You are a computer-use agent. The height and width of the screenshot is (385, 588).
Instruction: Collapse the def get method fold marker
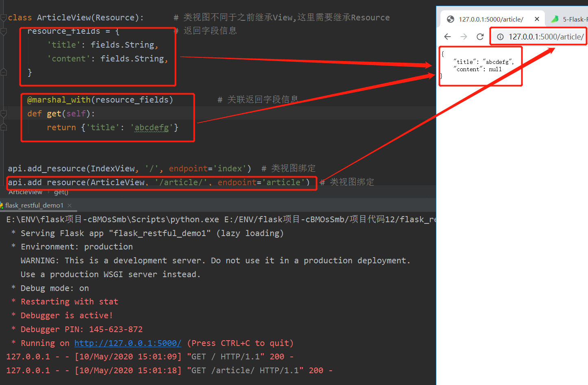pyautogui.click(x=4, y=114)
